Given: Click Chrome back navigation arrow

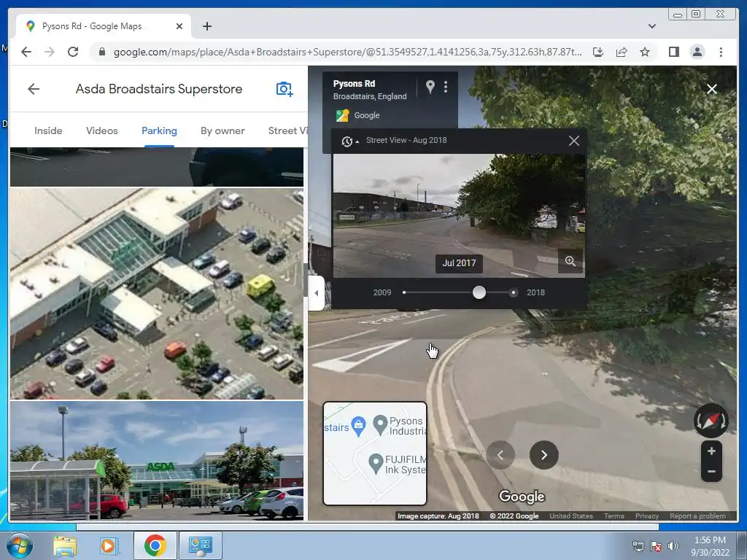Looking at the screenshot, I should pyautogui.click(x=26, y=52).
